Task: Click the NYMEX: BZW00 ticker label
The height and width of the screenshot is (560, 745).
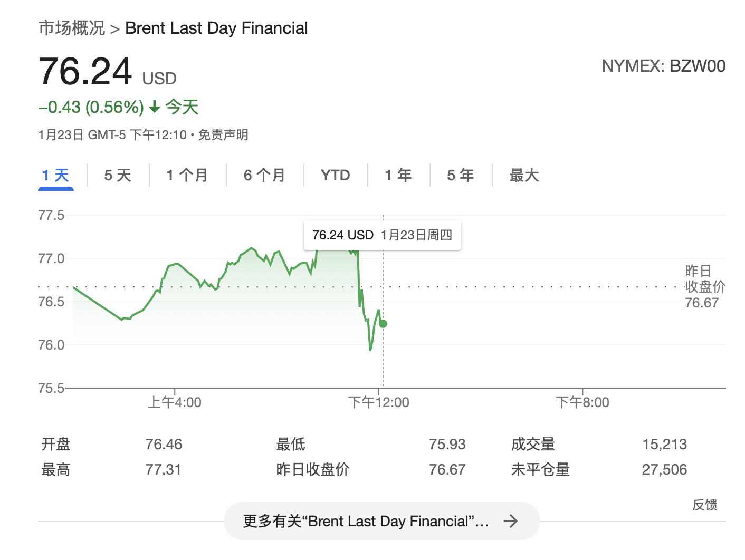Action: [664, 66]
